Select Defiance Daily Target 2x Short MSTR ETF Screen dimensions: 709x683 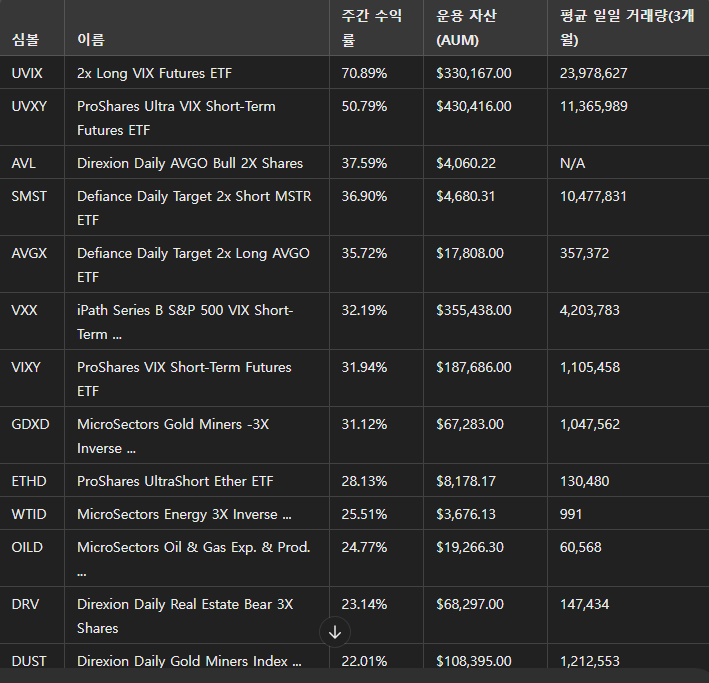click(x=194, y=208)
